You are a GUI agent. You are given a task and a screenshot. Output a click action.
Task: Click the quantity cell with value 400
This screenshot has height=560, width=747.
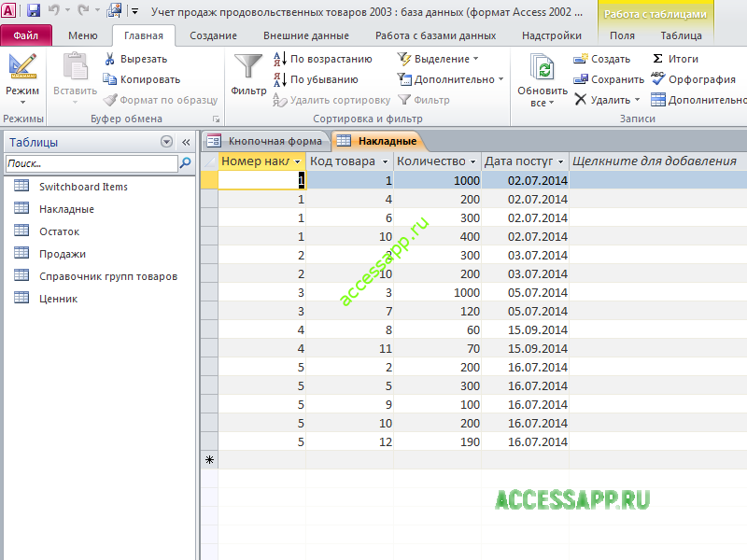click(x=437, y=237)
